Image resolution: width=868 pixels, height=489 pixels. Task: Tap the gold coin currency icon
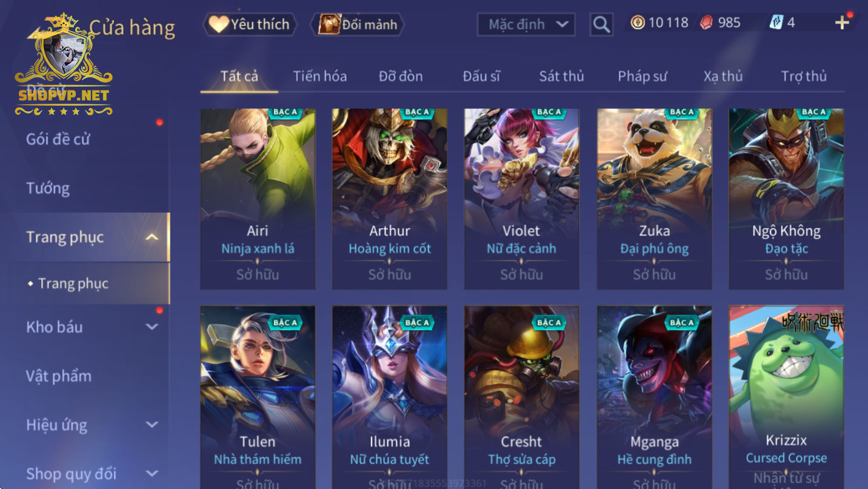coord(637,23)
